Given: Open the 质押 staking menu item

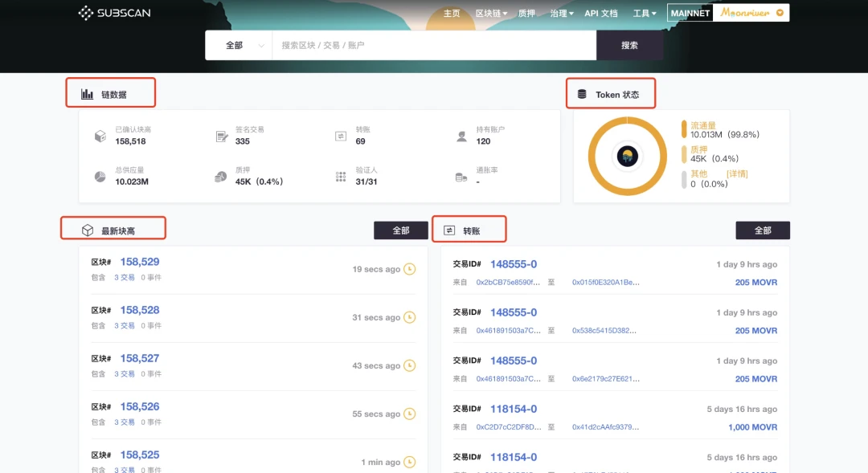Looking at the screenshot, I should click(526, 14).
